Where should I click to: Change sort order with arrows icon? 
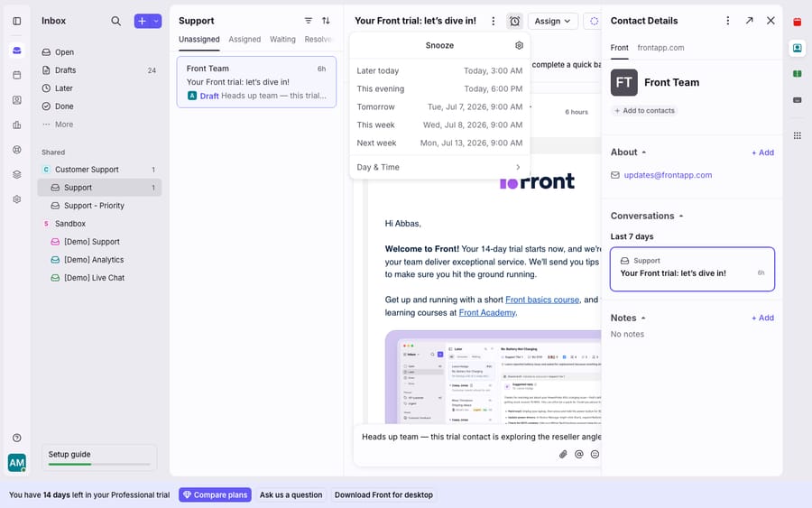[326, 21]
